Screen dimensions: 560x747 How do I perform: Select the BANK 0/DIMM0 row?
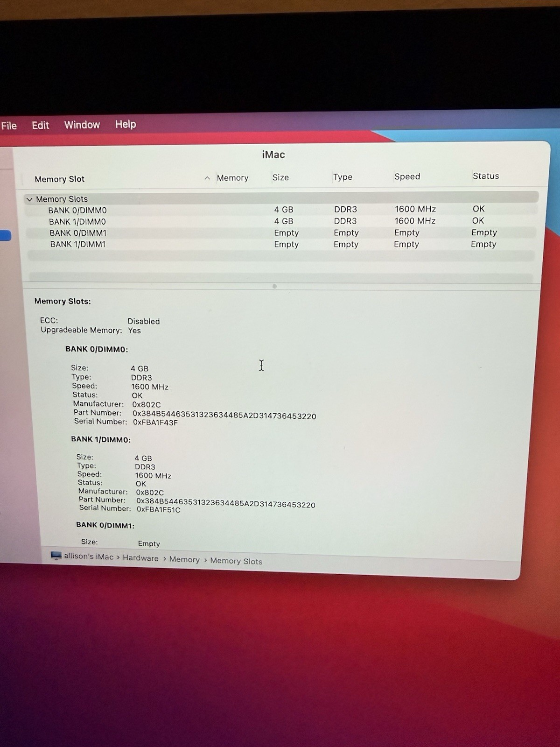(282, 210)
